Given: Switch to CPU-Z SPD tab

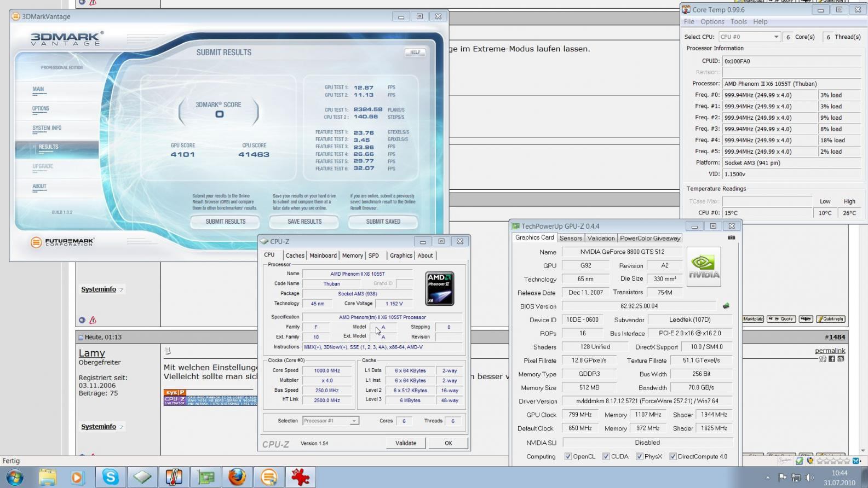Looking at the screenshot, I should click(373, 255).
